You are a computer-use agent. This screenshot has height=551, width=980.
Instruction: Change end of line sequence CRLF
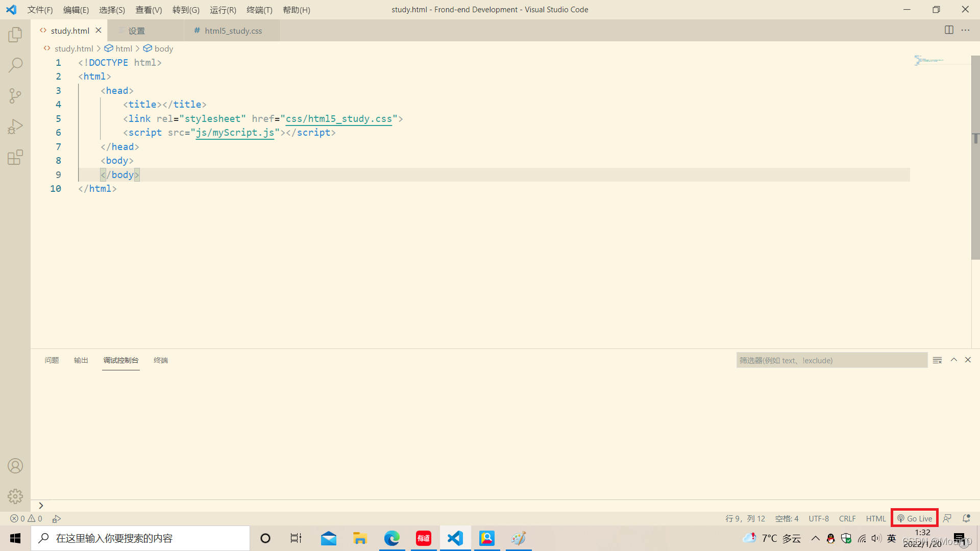click(x=847, y=518)
